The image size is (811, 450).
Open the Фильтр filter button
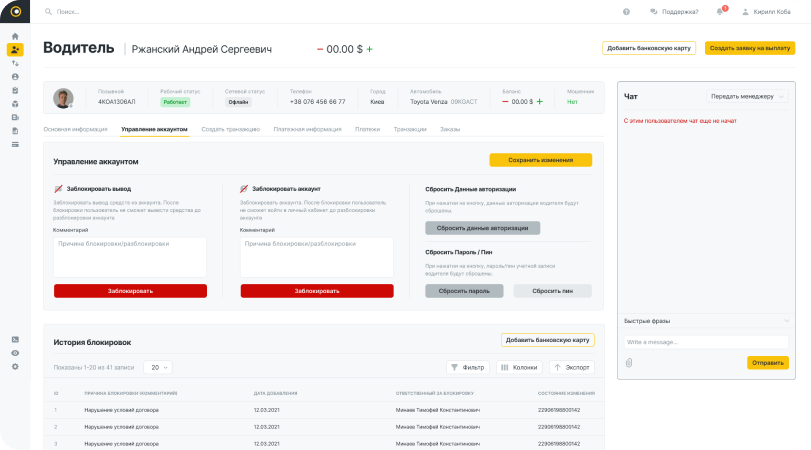[x=467, y=367]
